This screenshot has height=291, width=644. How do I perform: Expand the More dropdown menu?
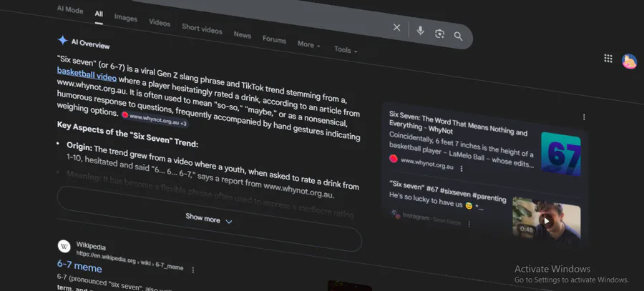point(309,44)
